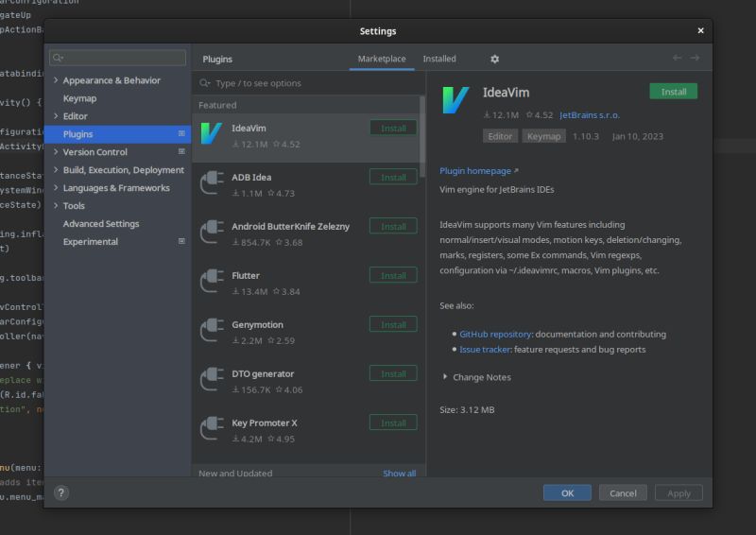Focus the settings search field

coord(117,58)
